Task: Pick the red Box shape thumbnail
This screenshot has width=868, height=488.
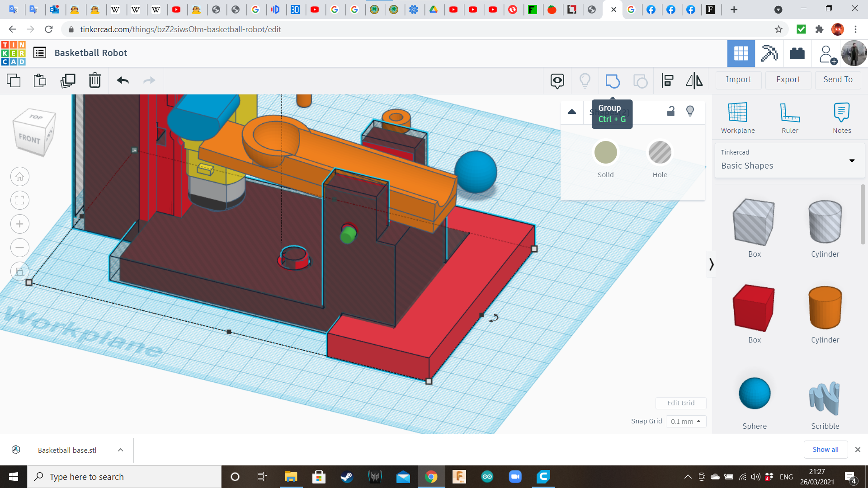Action: pos(754,308)
